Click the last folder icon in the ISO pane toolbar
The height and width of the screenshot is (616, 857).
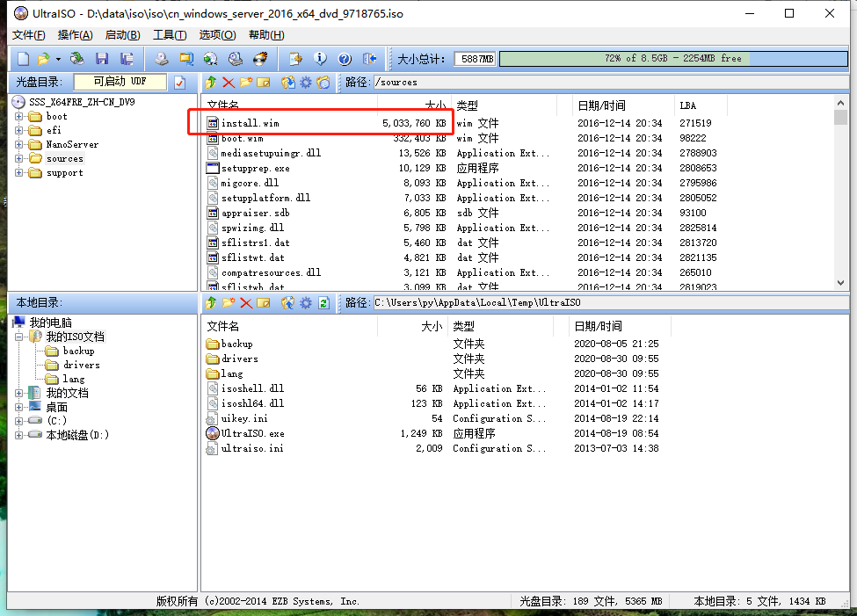click(x=323, y=82)
